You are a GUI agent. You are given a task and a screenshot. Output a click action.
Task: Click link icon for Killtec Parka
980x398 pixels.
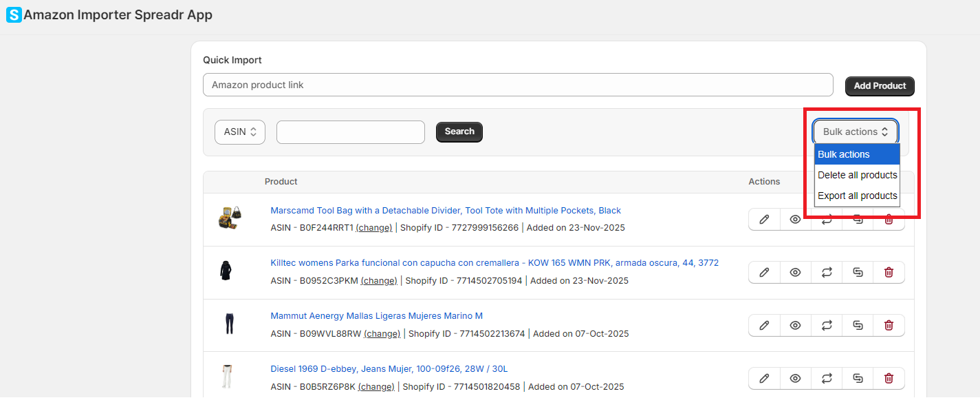(858, 272)
